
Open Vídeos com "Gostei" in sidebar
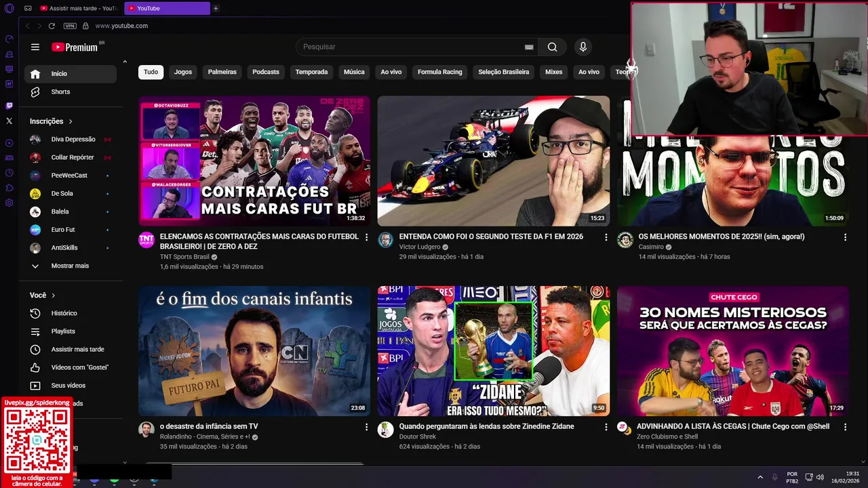[71, 367]
